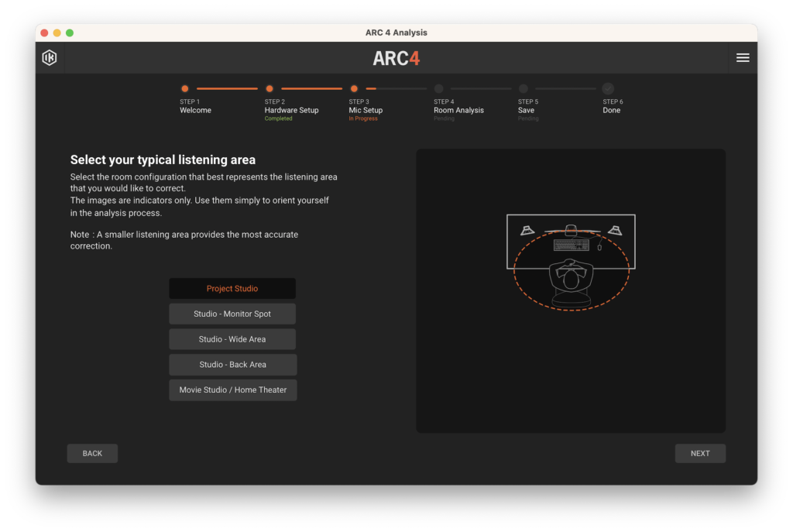Image resolution: width=793 pixels, height=532 pixels.
Task: Choose Movie Studio / Home Theater
Action: 232,390
